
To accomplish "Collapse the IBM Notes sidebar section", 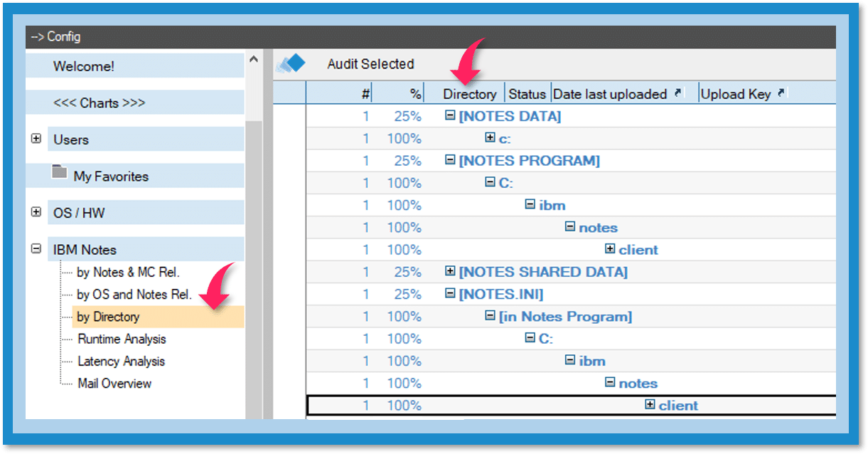I will coord(36,249).
